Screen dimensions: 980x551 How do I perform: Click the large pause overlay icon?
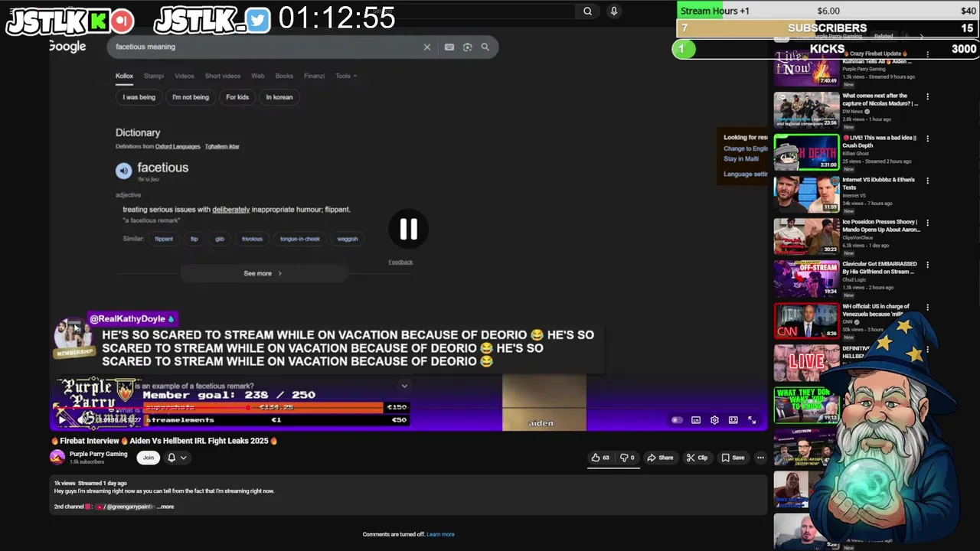click(408, 229)
